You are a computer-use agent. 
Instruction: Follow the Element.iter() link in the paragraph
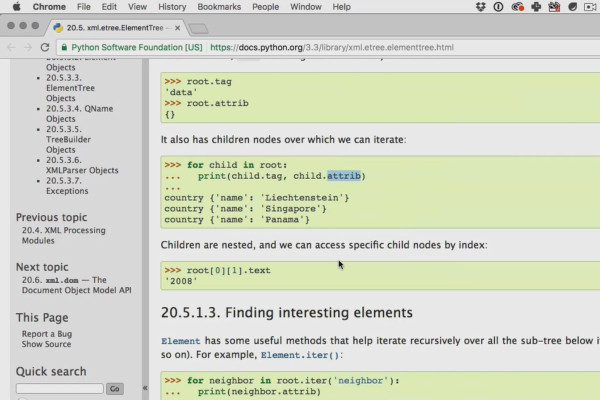coord(302,355)
